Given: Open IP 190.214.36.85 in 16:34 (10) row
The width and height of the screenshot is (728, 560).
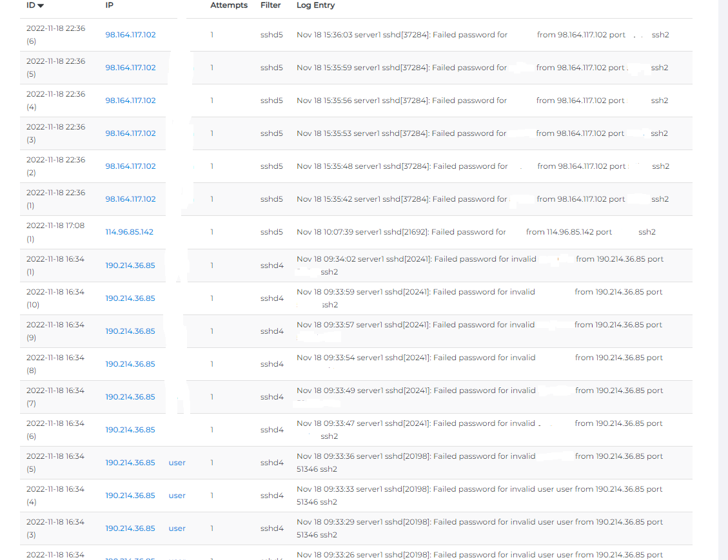Looking at the screenshot, I should (x=130, y=298).
